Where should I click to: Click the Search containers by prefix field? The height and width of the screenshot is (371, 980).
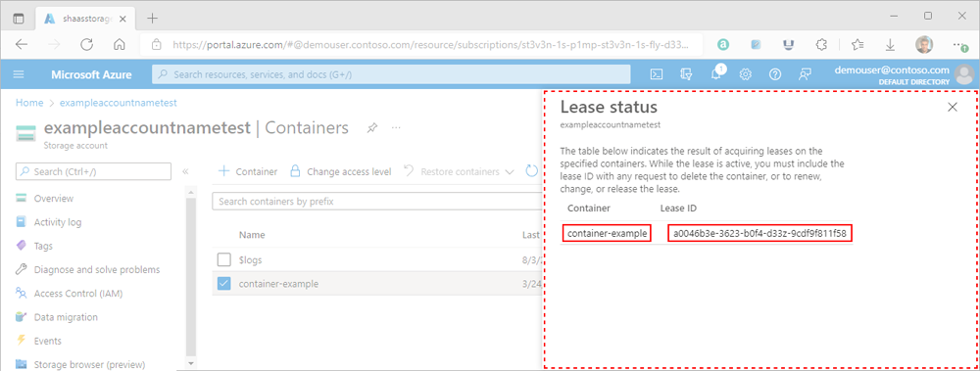[x=378, y=201]
